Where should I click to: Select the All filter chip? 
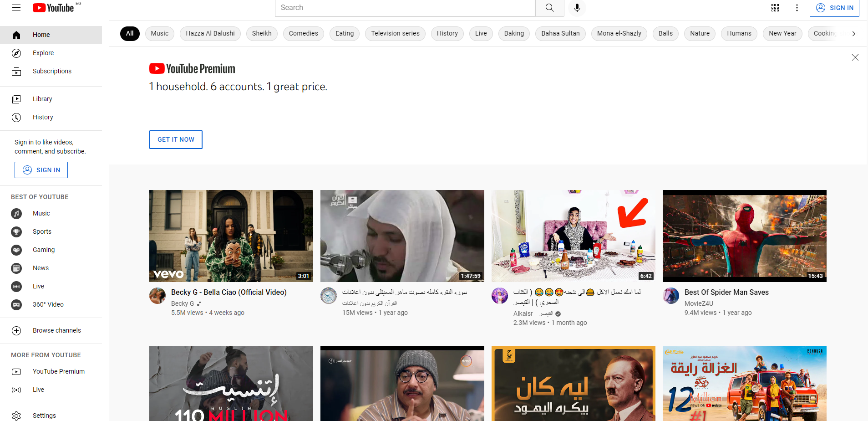(x=130, y=34)
